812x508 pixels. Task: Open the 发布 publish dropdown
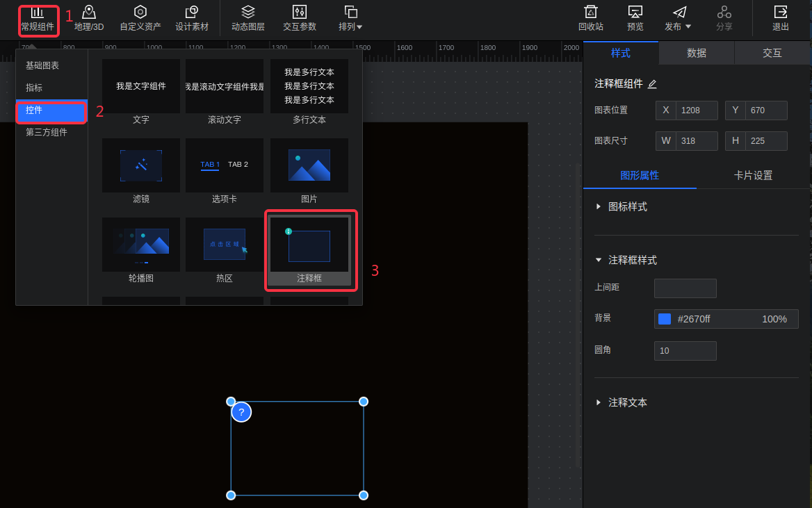pos(679,19)
